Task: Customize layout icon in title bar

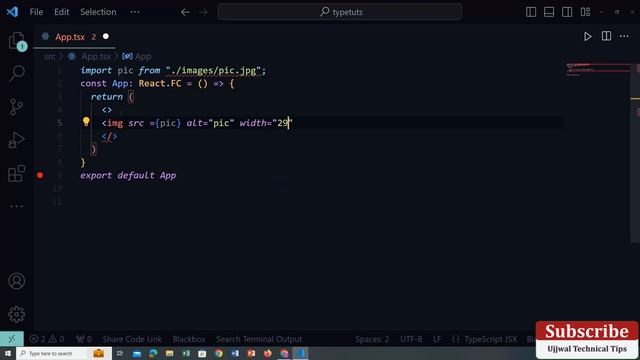Action: coord(585,12)
